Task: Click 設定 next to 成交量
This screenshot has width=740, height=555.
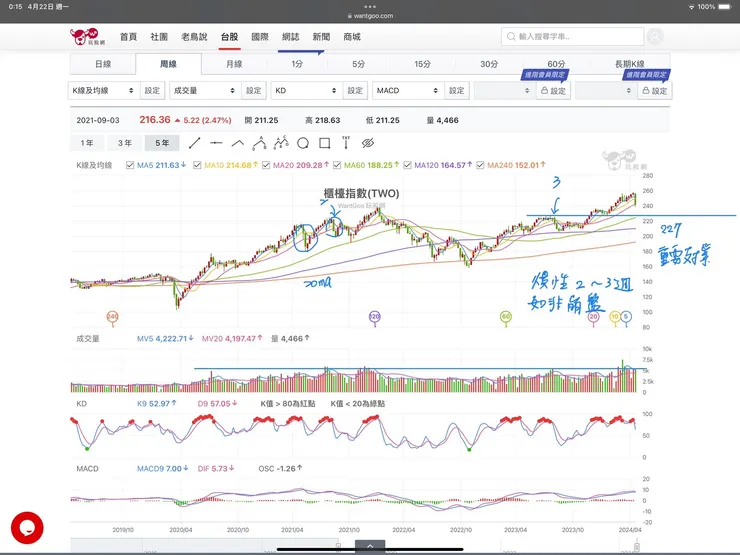Action: (254, 91)
